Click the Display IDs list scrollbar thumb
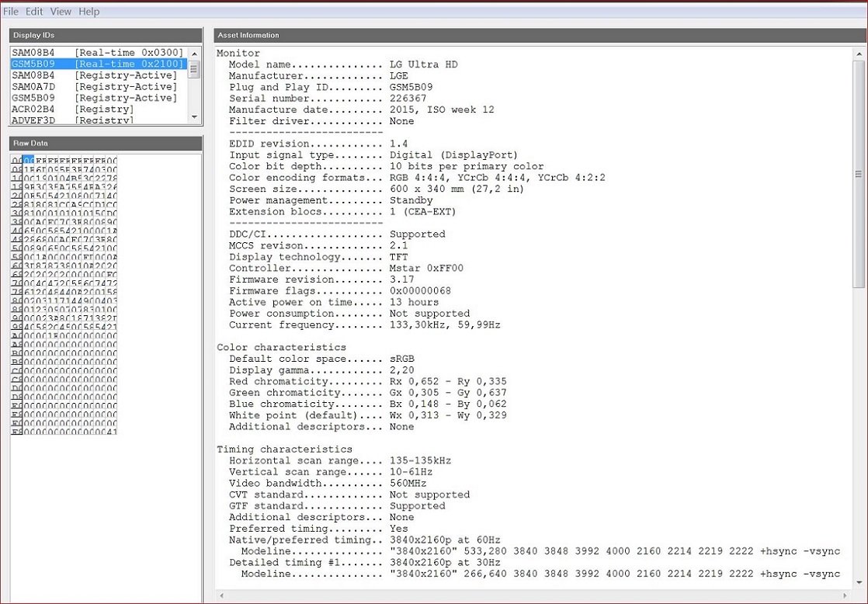 [194, 69]
